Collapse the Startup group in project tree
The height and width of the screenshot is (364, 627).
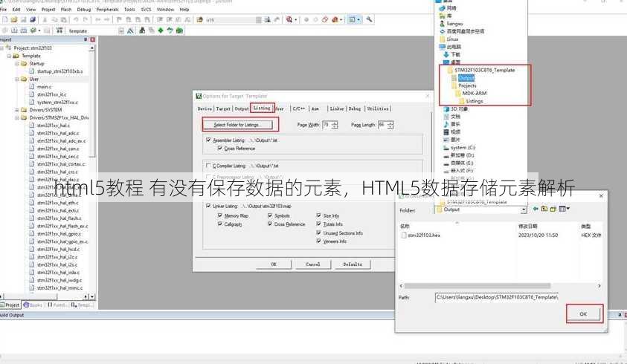(x=17, y=64)
